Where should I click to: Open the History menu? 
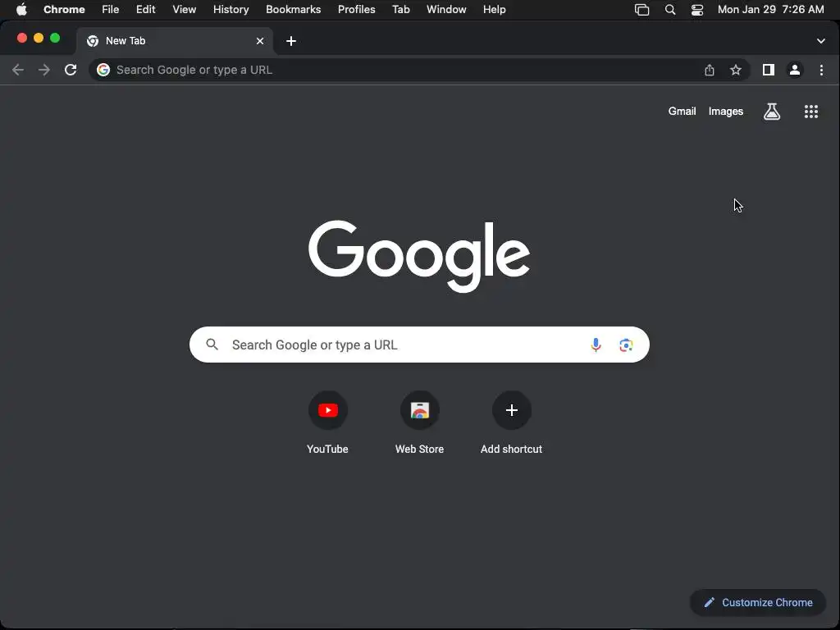coord(231,10)
